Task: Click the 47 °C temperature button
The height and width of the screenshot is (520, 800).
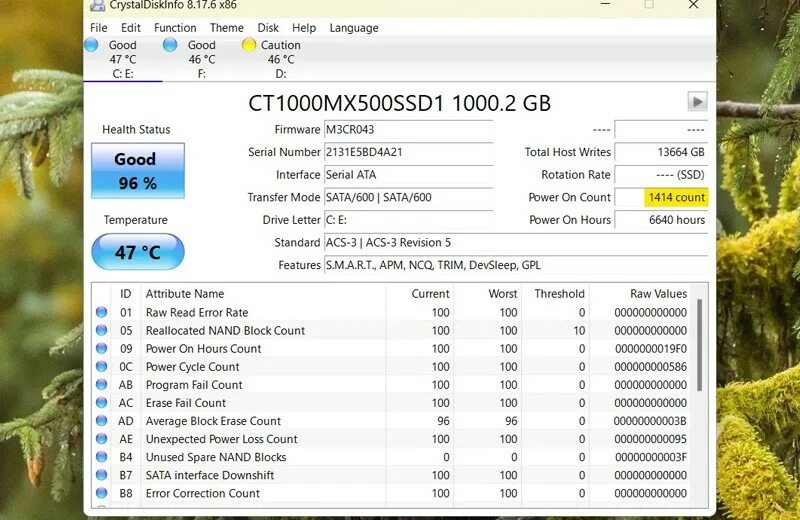Action: click(x=138, y=252)
